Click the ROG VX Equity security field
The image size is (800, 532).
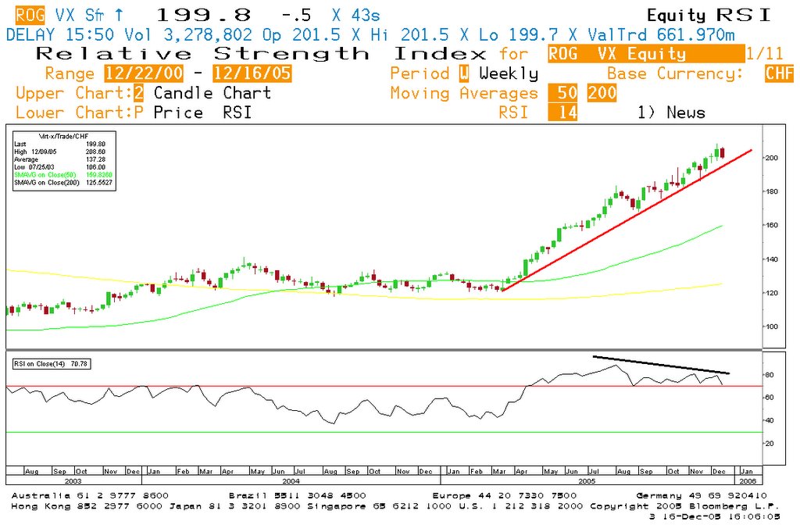[x=646, y=54]
